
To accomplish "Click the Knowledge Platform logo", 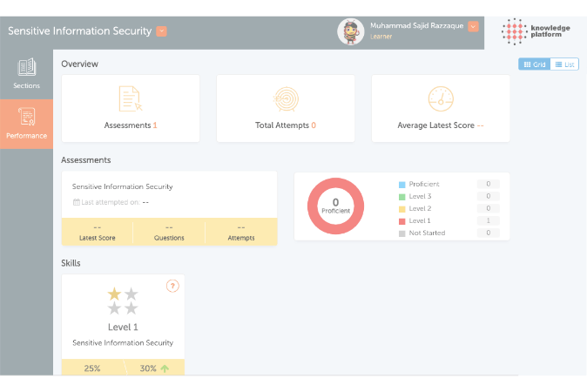I will point(537,30).
